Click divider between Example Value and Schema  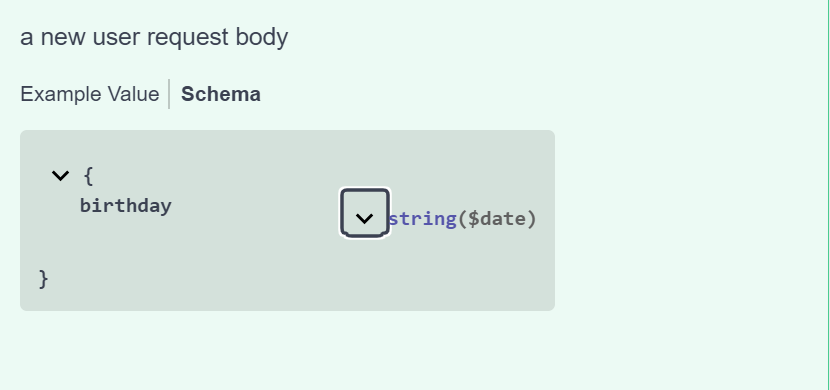tap(169, 94)
